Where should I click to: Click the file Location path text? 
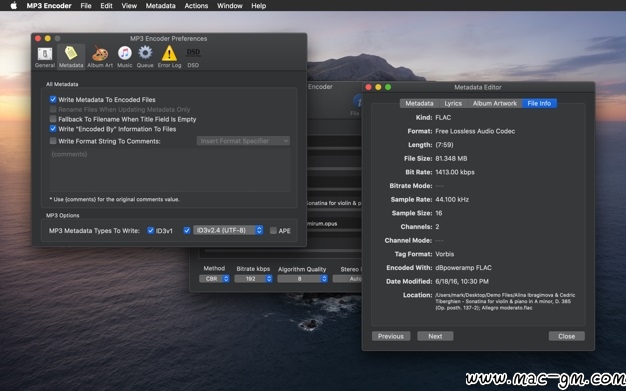(x=505, y=301)
